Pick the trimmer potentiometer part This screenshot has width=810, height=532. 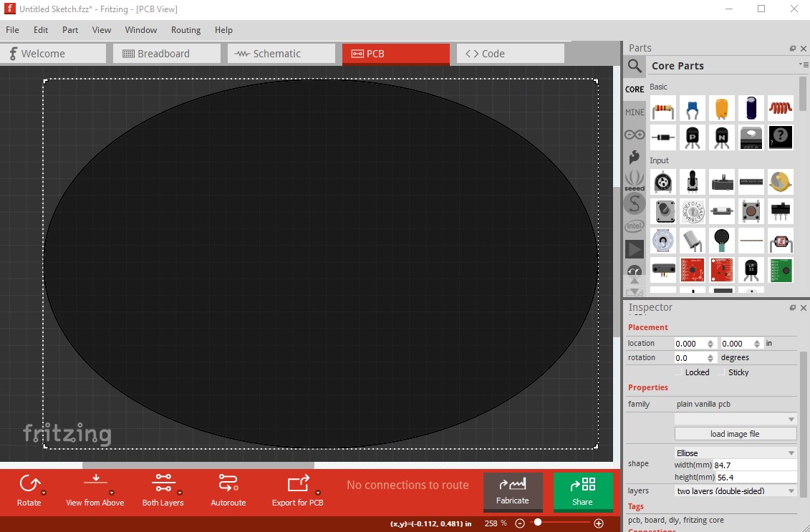662,183
